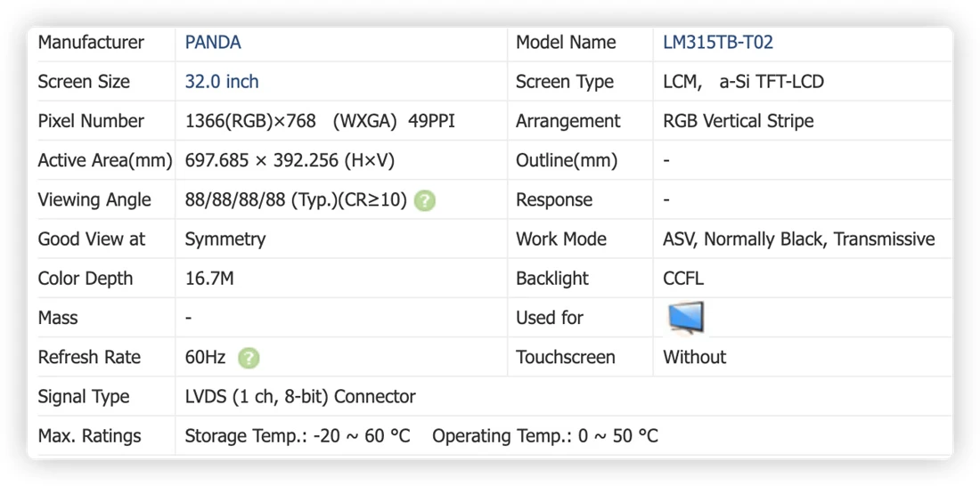
Task: Click the monitor icon in Used for
Action: tap(686, 318)
